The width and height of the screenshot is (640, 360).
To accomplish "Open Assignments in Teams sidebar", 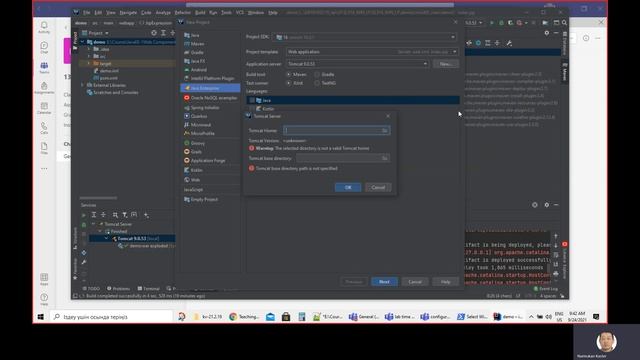I will 44,88.
